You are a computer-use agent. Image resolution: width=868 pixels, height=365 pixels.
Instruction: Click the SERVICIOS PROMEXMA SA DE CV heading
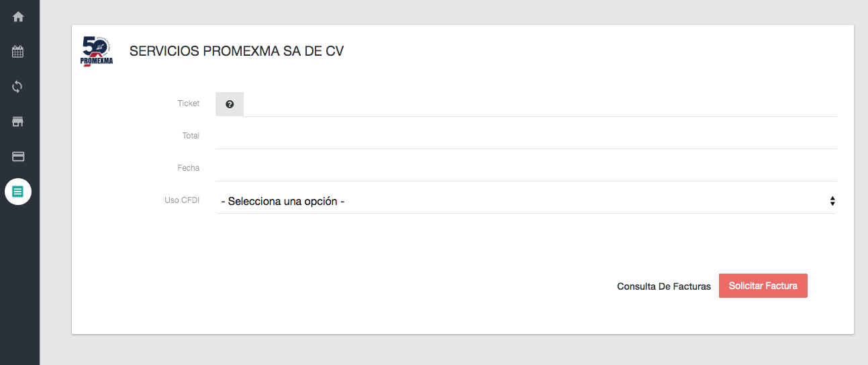pos(236,51)
